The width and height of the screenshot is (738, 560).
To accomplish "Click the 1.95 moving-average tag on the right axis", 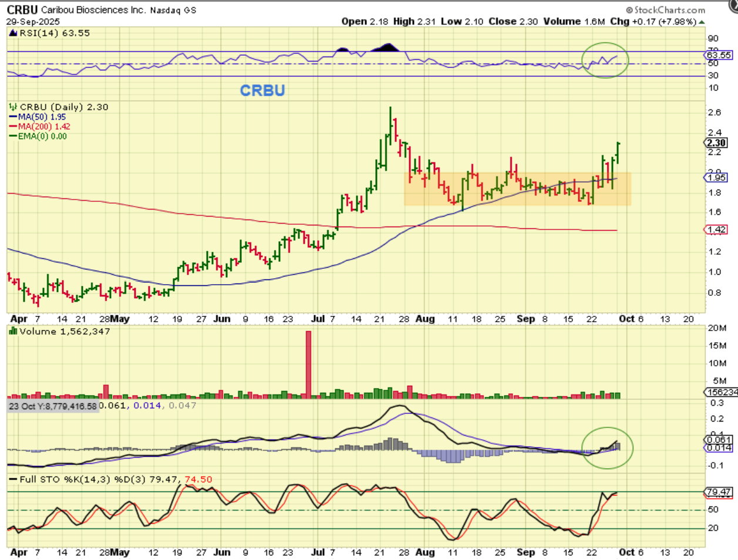I will tap(716, 177).
